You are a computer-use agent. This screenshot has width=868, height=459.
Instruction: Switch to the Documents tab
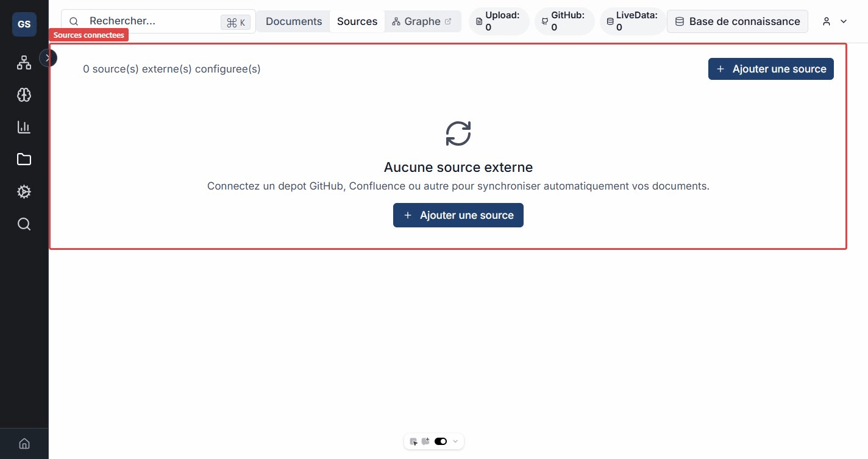pyautogui.click(x=293, y=21)
